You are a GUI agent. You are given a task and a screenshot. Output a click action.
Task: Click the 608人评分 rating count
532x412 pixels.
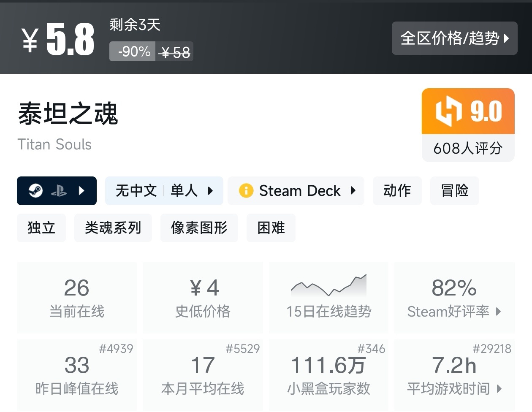pyautogui.click(x=468, y=148)
